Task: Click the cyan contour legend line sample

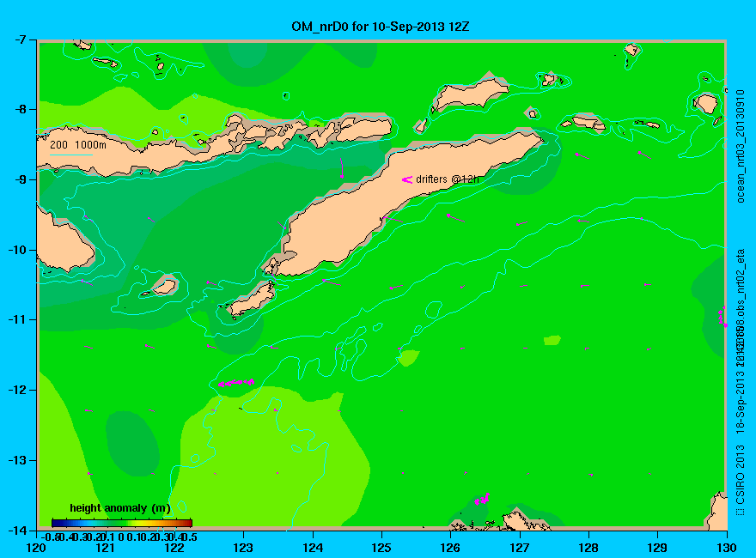Action: click(x=70, y=155)
